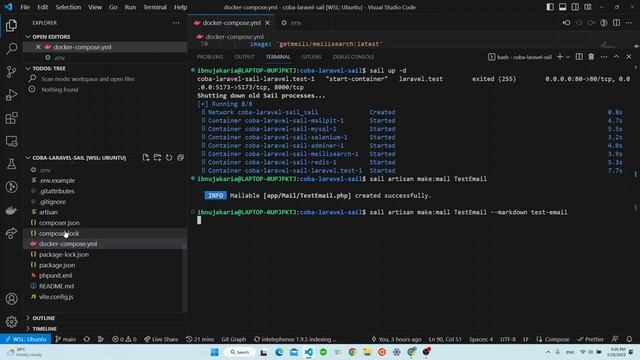Open Run and Debug view
The width and height of the screenshot is (640, 360).
coord(11,95)
